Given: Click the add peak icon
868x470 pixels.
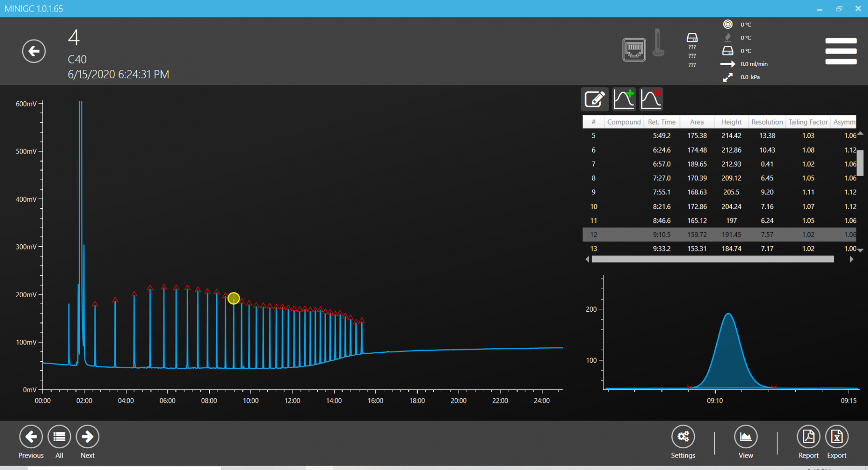Looking at the screenshot, I should tap(624, 99).
